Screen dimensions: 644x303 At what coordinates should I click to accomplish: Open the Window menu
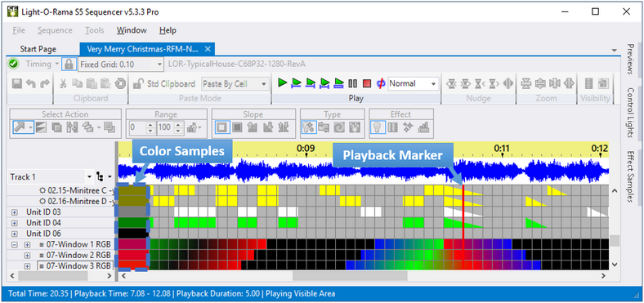(x=132, y=30)
